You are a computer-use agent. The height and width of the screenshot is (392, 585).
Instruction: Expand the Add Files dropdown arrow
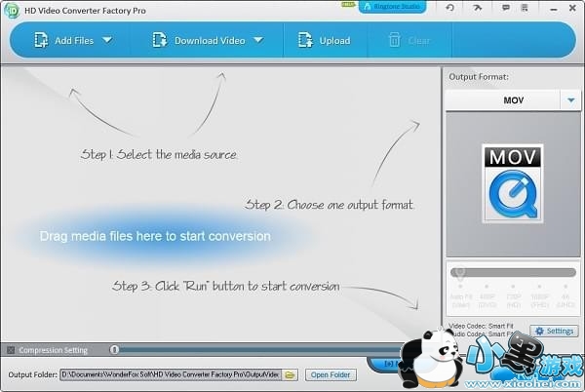pyautogui.click(x=107, y=40)
